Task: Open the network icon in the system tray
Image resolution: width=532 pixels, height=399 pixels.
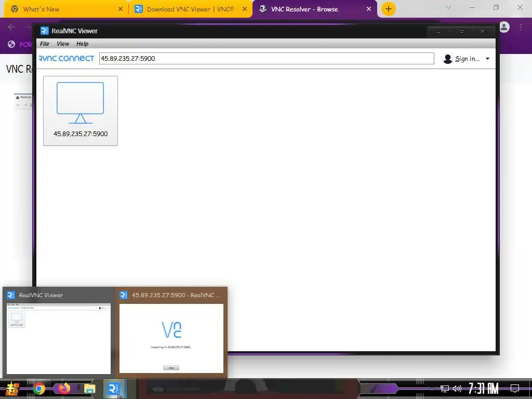Action: point(445,389)
